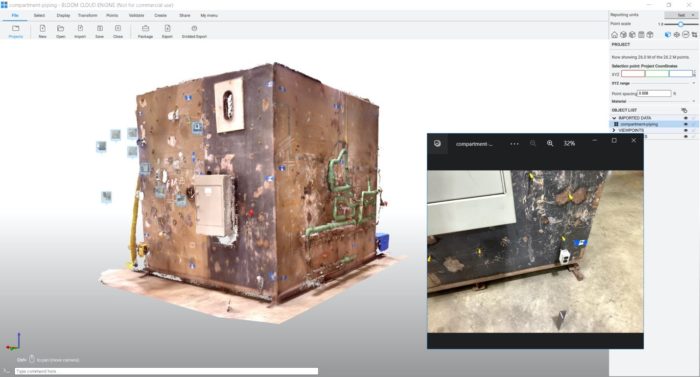The height and width of the screenshot is (377, 700).
Task: Expand the Viewpoints tree group
Action: click(x=614, y=130)
